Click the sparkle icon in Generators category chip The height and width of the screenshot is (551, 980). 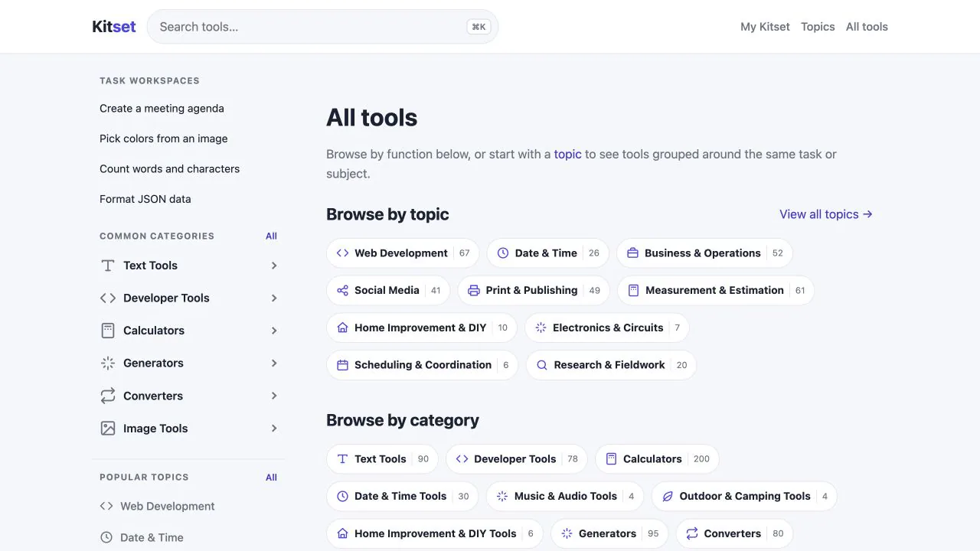[x=567, y=533]
